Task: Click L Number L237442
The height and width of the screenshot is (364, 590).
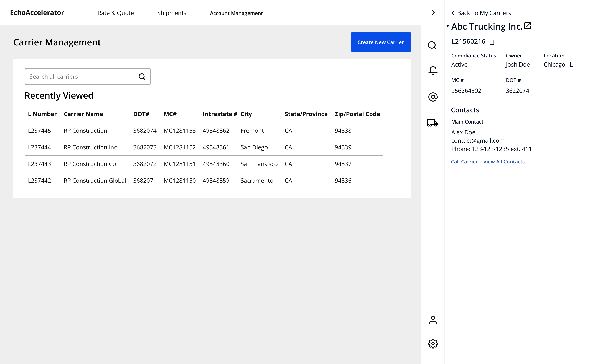Action: [39, 180]
